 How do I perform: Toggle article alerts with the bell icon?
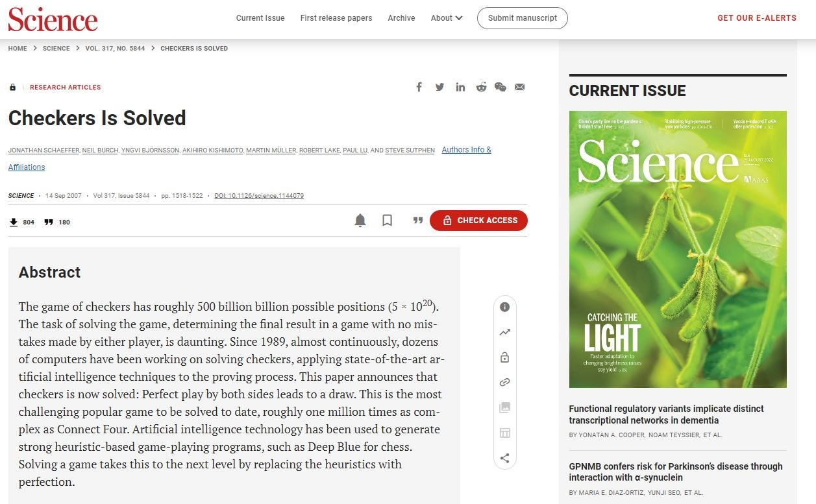click(x=360, y=221)
